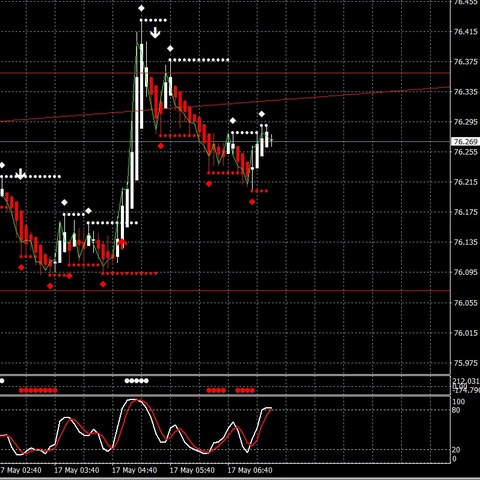Screen dimensions: 480x480
Task: Select the rightmost red diamond near 76.190
Action: pyautogui.click(x=252, y=202)
